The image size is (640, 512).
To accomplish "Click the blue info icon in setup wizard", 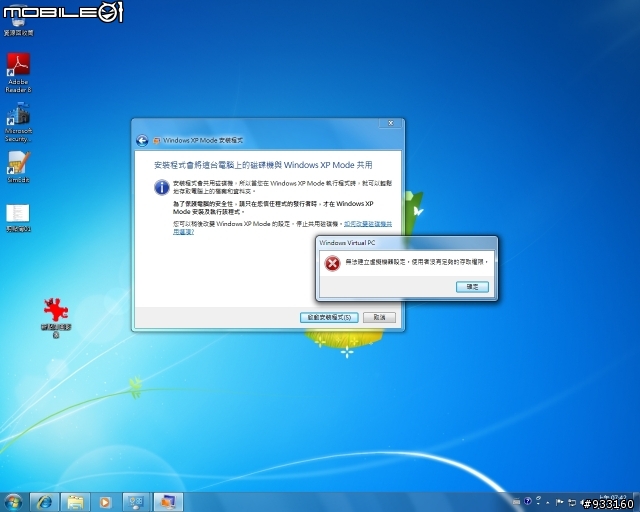I will click(x=162, y=187).
